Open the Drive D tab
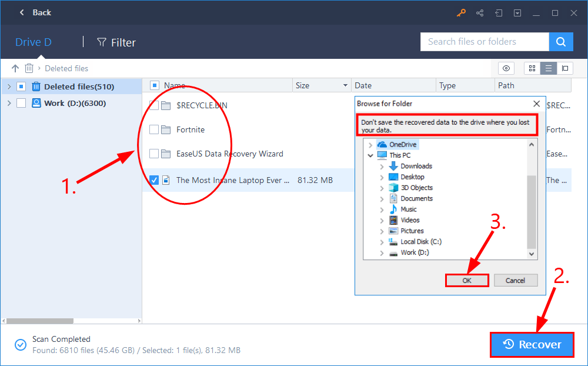The height and width of the screenshot is (366, 588). coord(33,42)
